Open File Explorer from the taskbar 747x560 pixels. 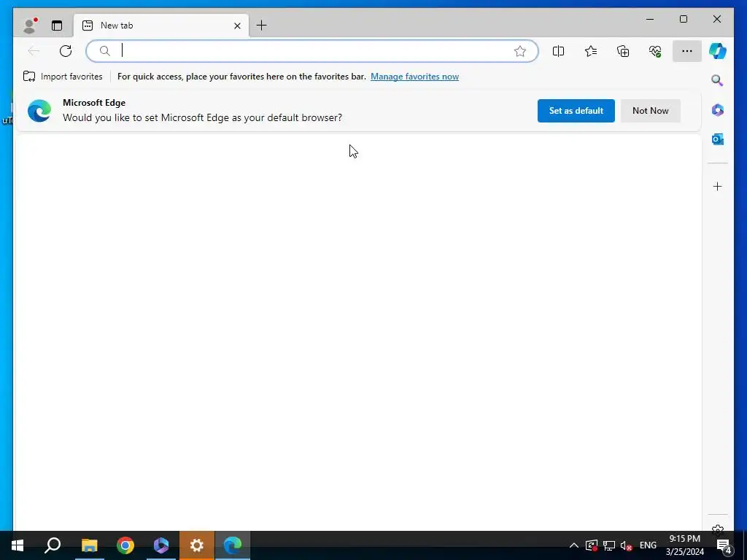[89, 545]
